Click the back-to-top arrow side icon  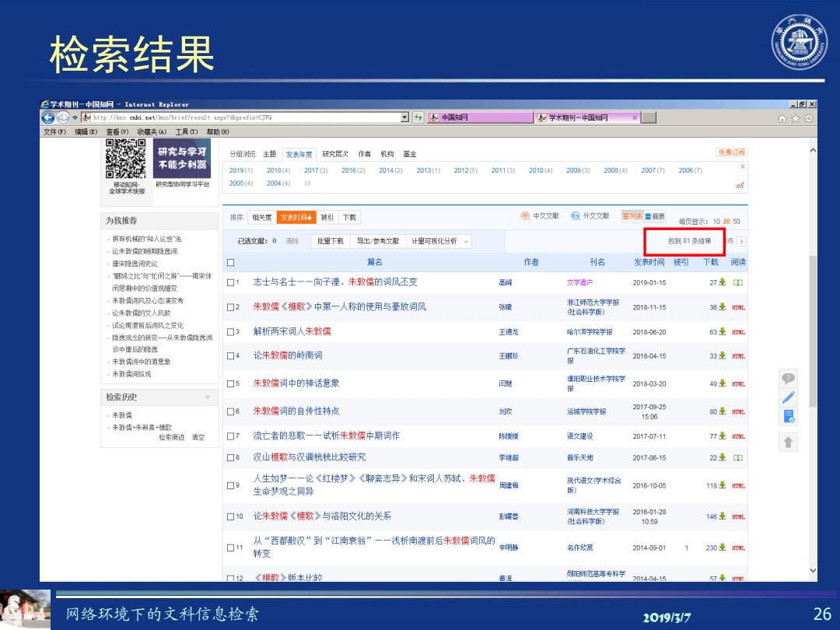tap(788, 442)
